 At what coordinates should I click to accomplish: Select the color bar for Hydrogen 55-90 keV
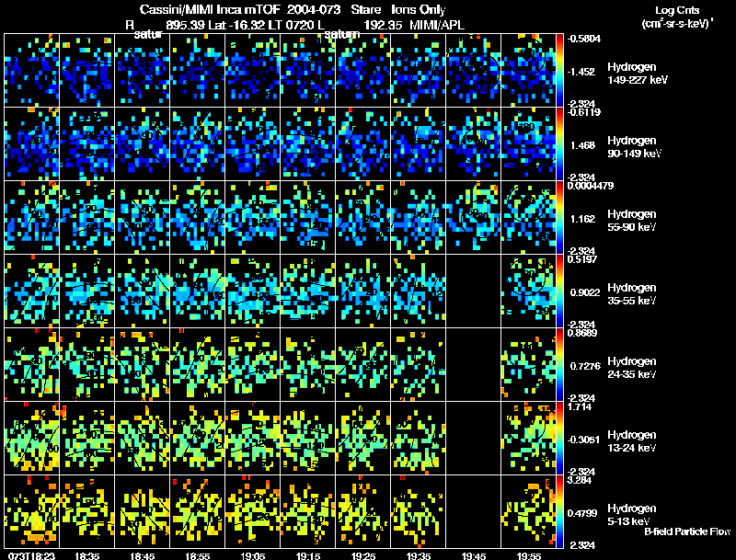coord(559,218)
